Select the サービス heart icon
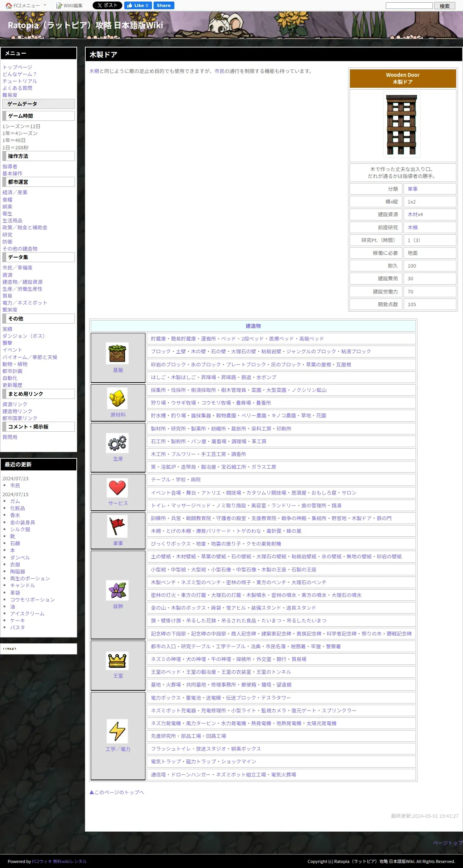 (x=117, y=487)
